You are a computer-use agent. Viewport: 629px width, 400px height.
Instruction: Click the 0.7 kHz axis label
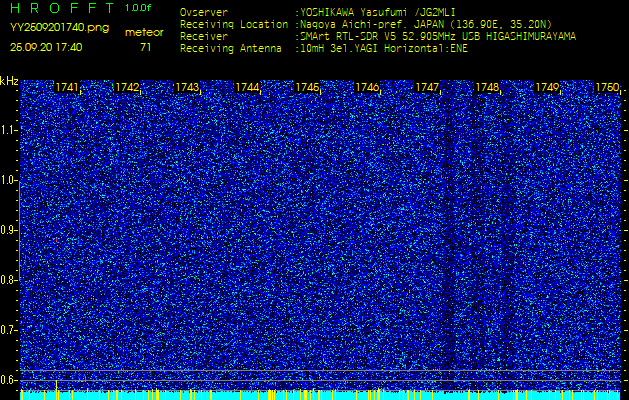7,330
